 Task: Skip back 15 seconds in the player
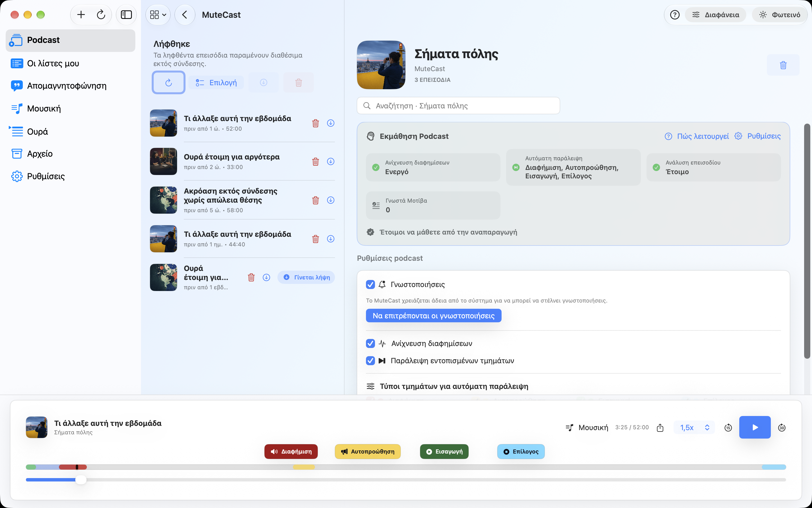(x=728, y=427)
